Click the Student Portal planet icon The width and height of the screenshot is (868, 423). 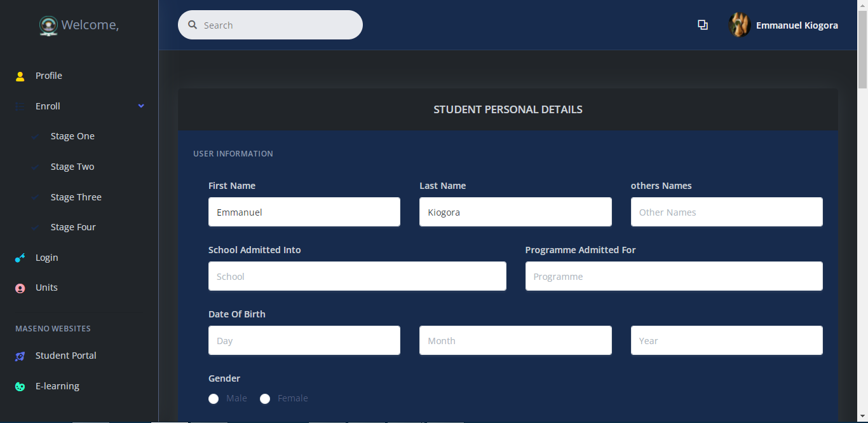20,356
